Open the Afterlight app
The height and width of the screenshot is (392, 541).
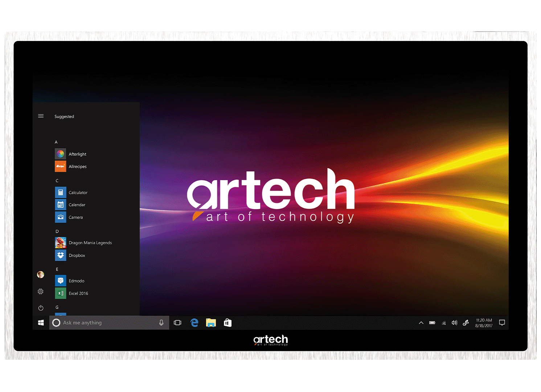click(77, 154)
